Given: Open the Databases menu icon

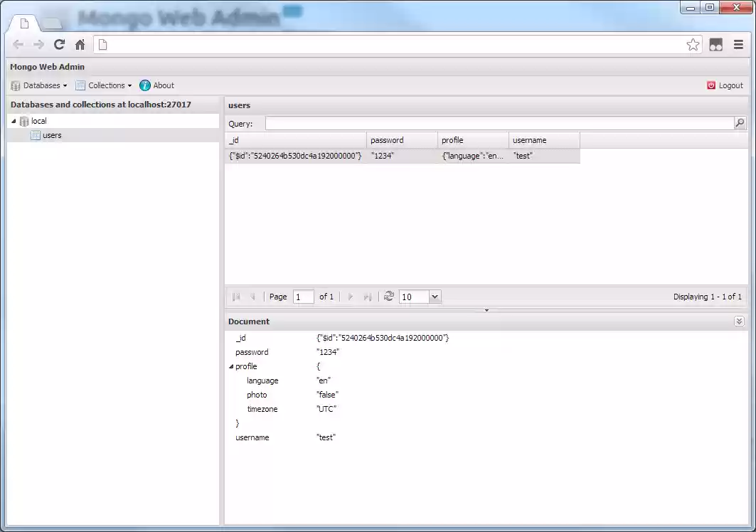Looking at the screenshot, I should pyautogui.click(x=15, y=85).
